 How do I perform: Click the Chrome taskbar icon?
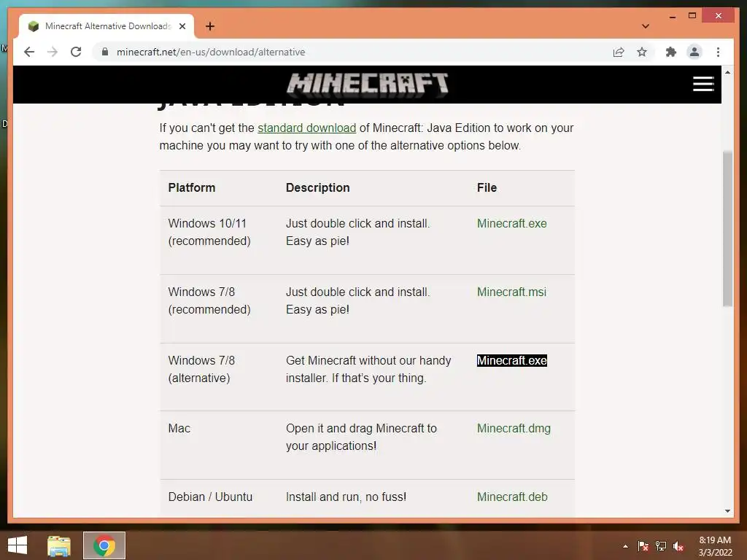(x=104, y=545)
